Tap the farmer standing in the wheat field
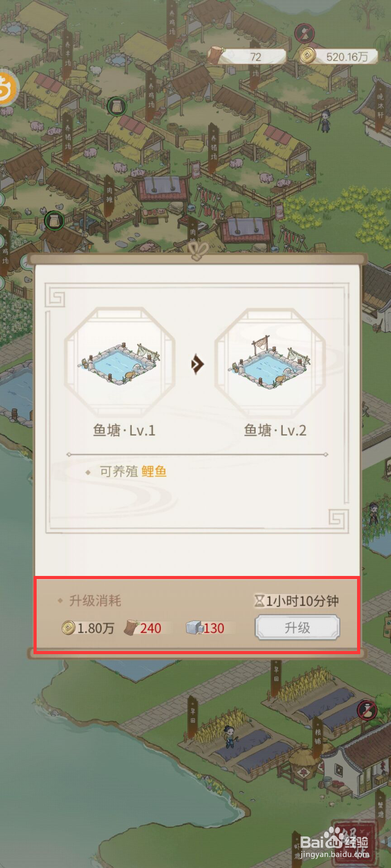391x868 pixels. pyautogui.click(x=229, y=736)
